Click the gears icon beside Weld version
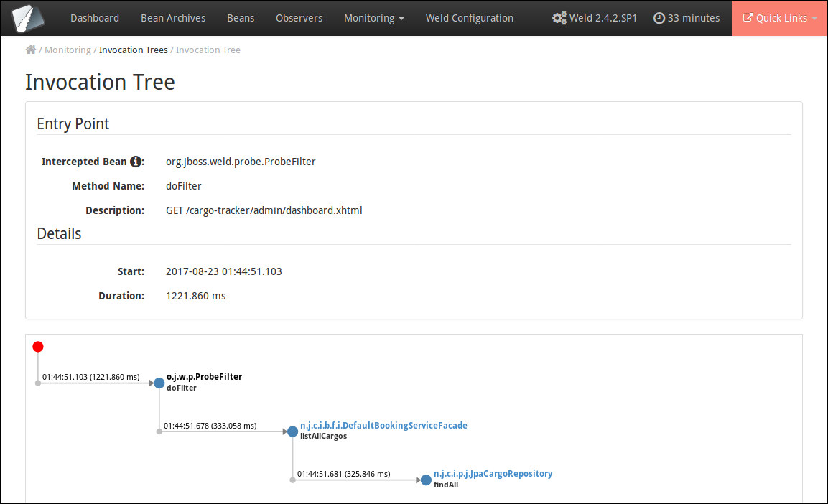This screenshot has height=504, width=828. click(x=559, y=18)
